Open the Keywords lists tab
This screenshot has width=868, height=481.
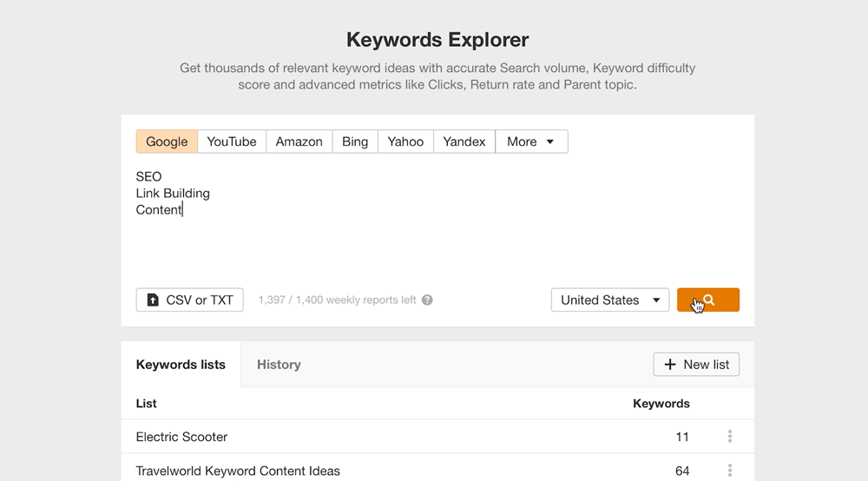(x=181, y=365)
